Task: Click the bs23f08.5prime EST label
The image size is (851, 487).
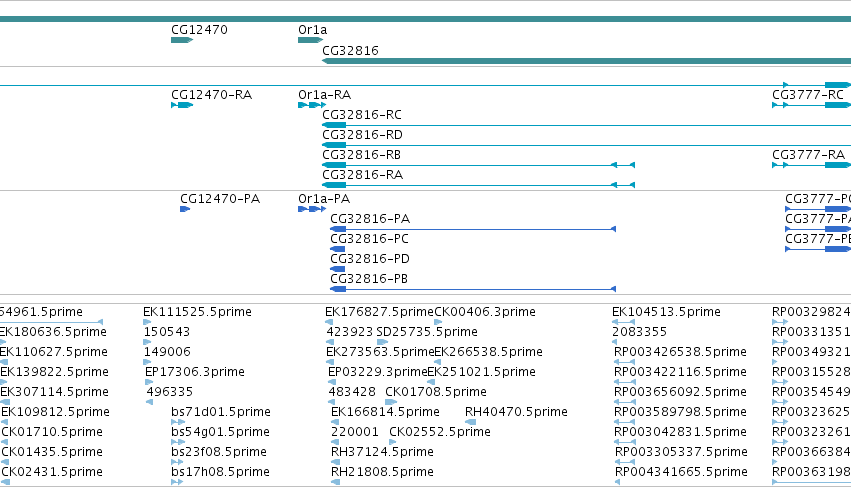Action: 219,453
